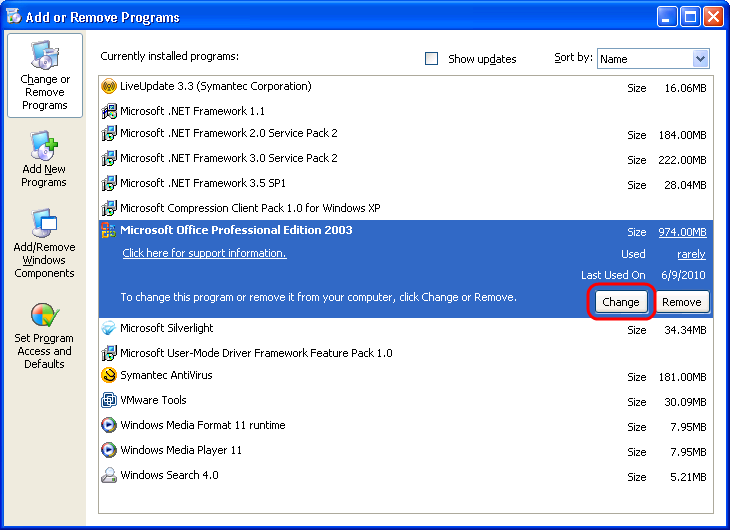Click the 'rarely' usage link

[x=691, y=254]
